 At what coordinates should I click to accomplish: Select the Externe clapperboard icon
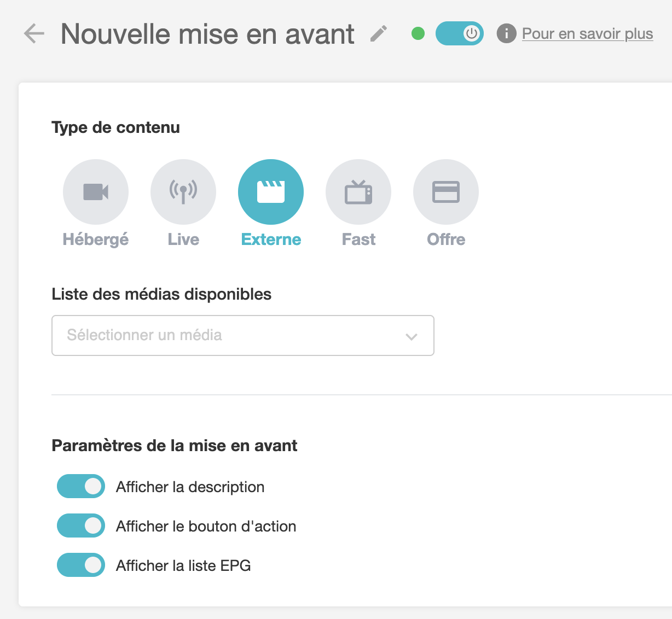(x=271, y=192)
